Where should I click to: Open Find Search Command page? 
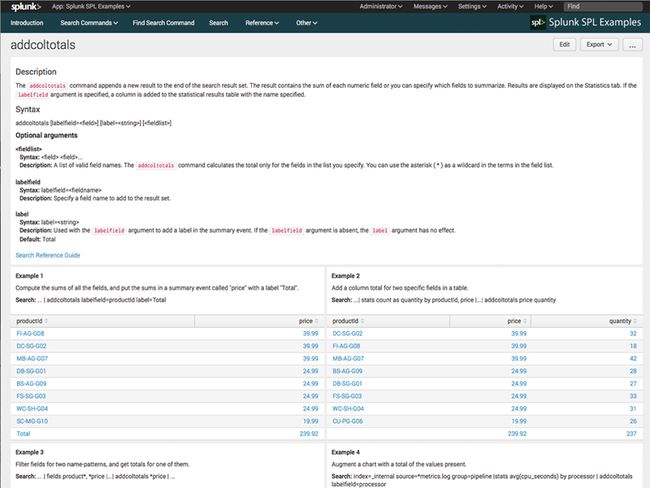click(163, 23)
